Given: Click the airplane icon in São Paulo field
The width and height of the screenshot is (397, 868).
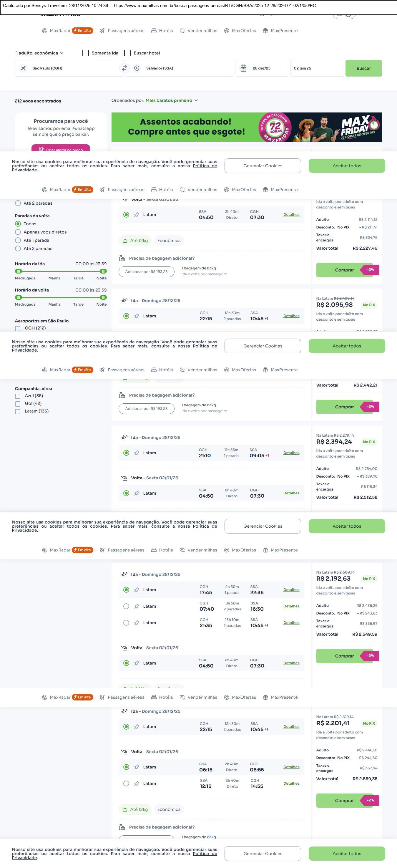Looking at the screenshot, I should pos(23,68).
